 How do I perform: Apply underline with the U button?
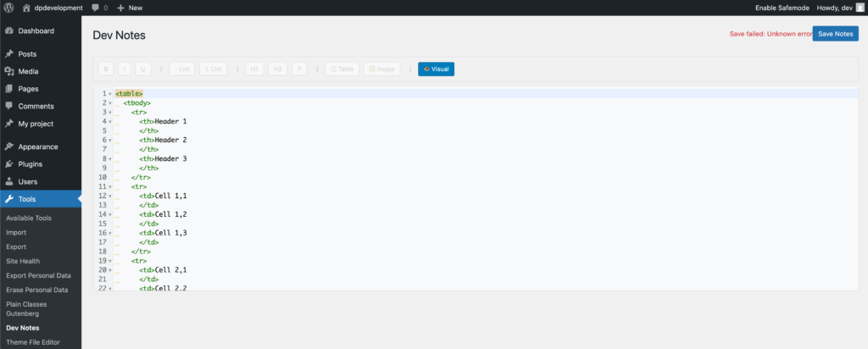(x=142, y=69)
